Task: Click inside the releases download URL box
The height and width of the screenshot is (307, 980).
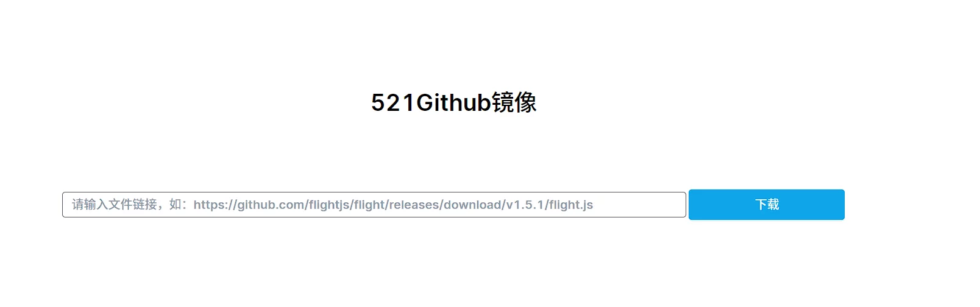Action: pyautogui.click(x=374, y=205)
